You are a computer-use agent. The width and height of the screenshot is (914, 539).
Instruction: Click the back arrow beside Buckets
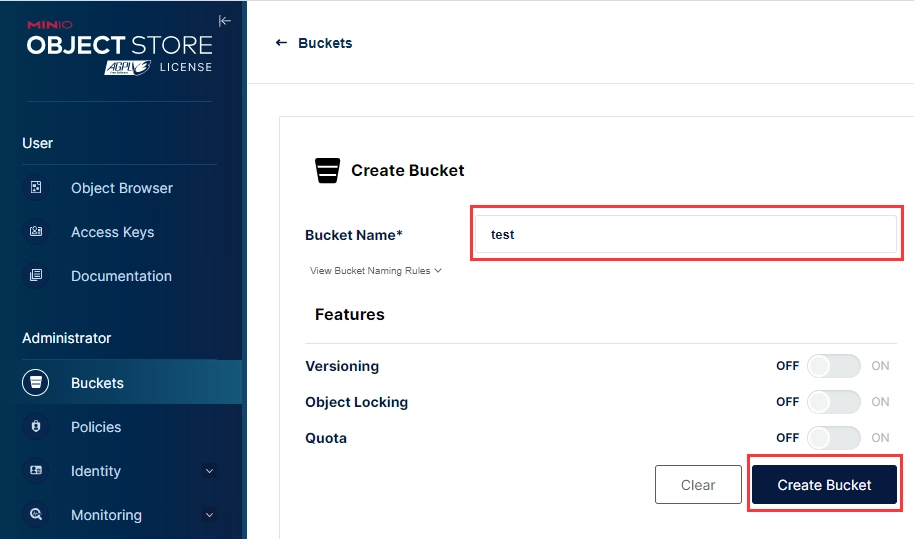281,43
